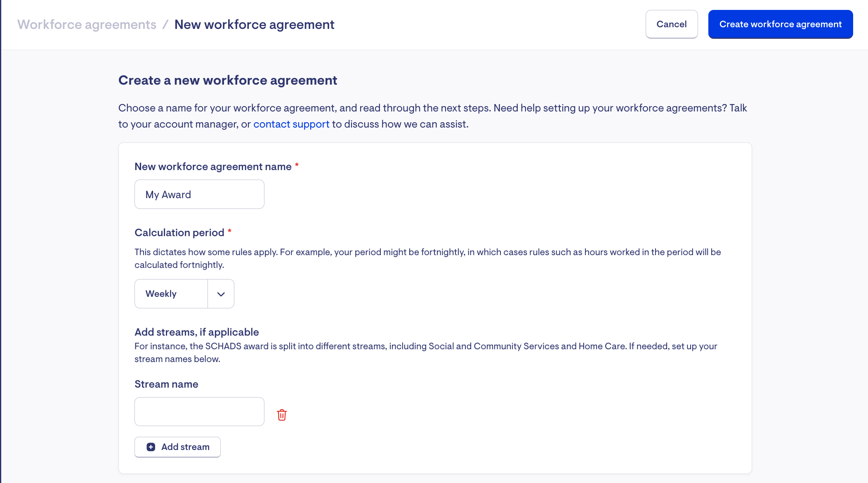Expand the calculation period chevron

pos(221,294)
